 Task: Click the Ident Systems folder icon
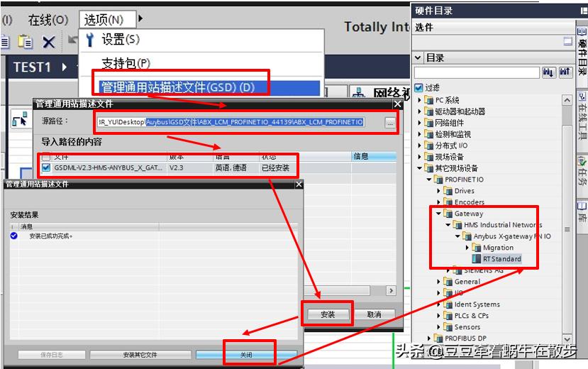pyautogui.click(x=448, y=304)
